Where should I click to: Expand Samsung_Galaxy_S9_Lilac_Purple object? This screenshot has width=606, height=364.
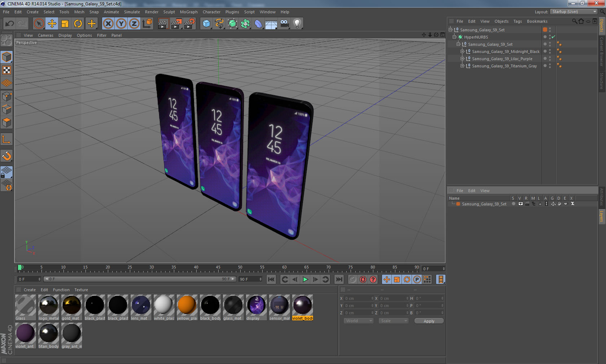coord(462,58)
